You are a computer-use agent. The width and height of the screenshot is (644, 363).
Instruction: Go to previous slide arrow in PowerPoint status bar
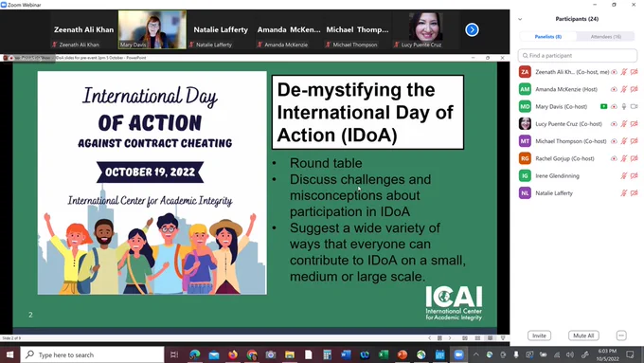430,338
